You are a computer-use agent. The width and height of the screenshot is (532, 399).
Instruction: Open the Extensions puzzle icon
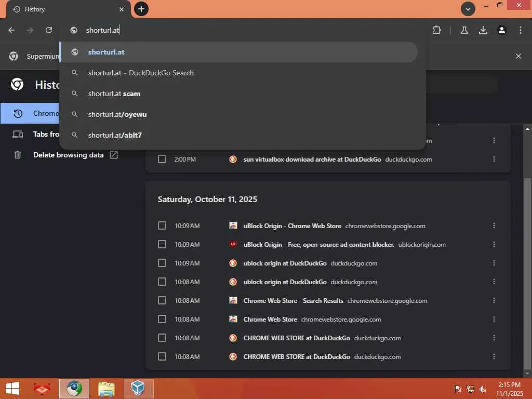pyautogui.click(x=436, y=30)
